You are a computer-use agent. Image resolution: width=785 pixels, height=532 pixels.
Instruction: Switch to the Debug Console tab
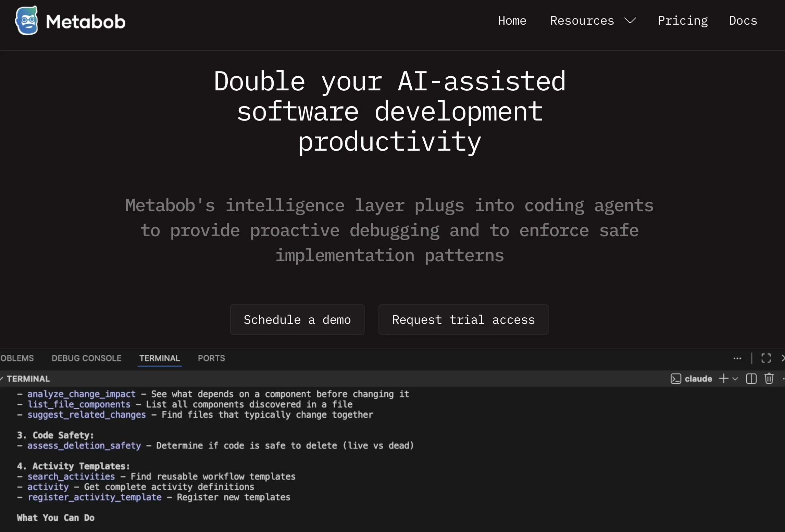pyautogui.click(x=86, y=358)
